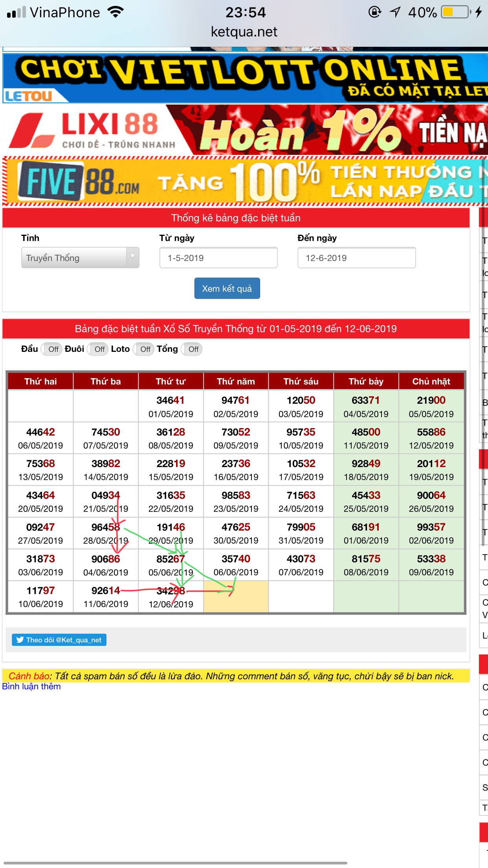Select result 21900 on 05/05/2019
Screen dimensions: 488x868
pos(431,406)
